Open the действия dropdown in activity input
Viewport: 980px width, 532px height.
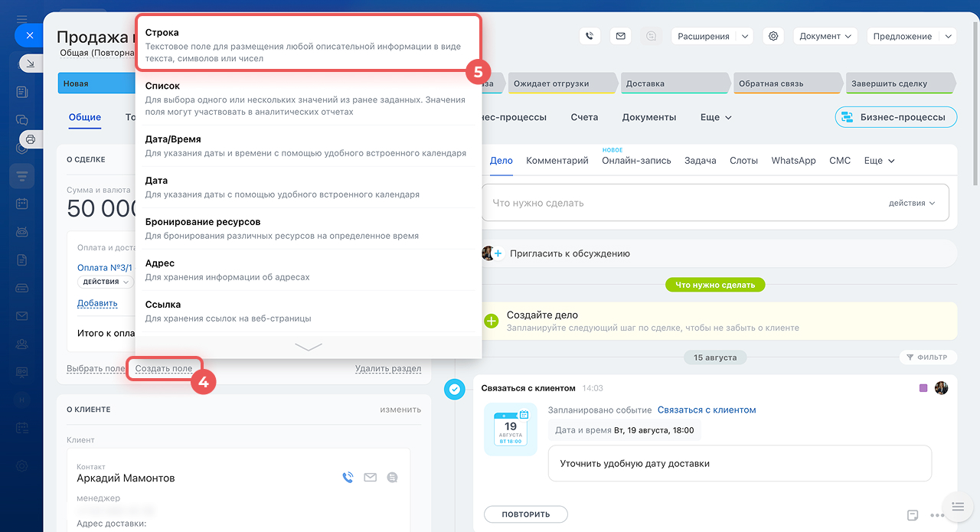pyautogui.click(x=912, y=203)
